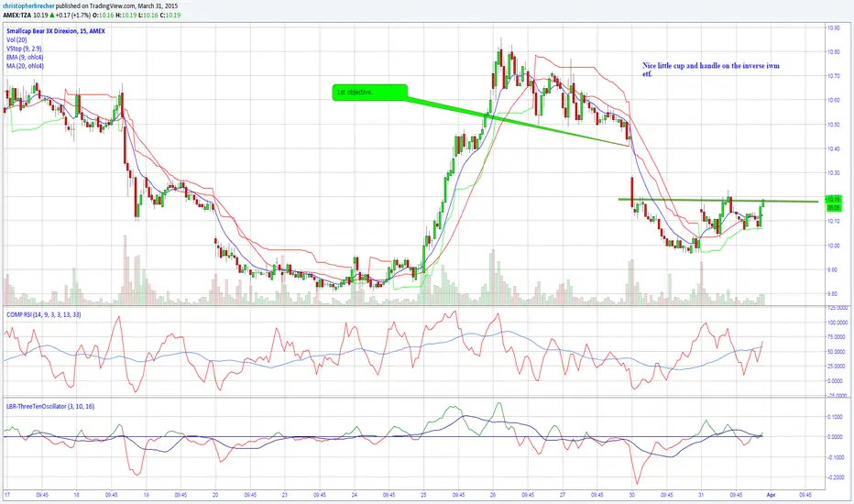
Task: Click the 25 date label on time axis
Action: tap(423, 495)
